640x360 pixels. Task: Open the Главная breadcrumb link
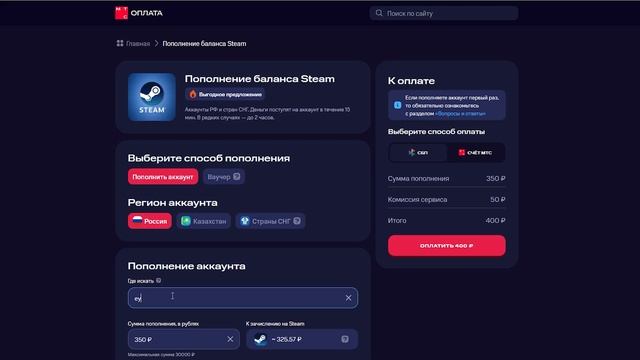pos(138,44)
